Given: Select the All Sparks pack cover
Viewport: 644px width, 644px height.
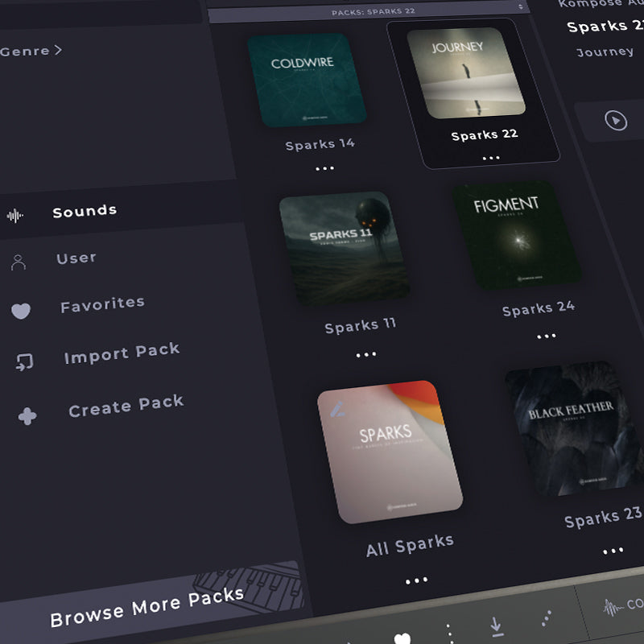Looking at the screenshot, I should tap(390, 452).
